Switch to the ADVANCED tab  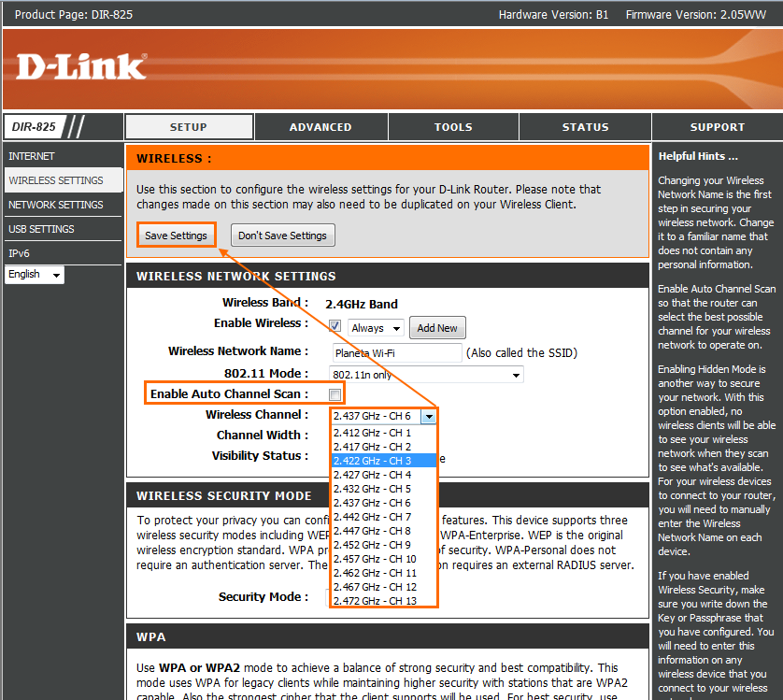pos(320,127)
